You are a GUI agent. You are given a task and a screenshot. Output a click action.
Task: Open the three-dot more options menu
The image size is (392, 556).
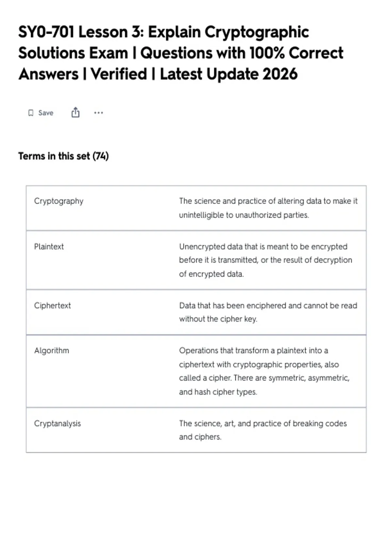98,113
